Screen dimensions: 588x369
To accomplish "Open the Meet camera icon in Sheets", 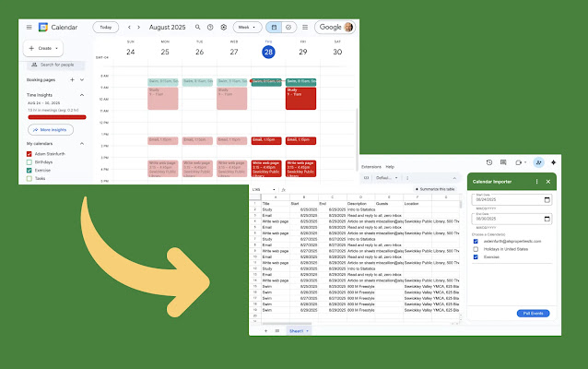I will click(518, 162).
